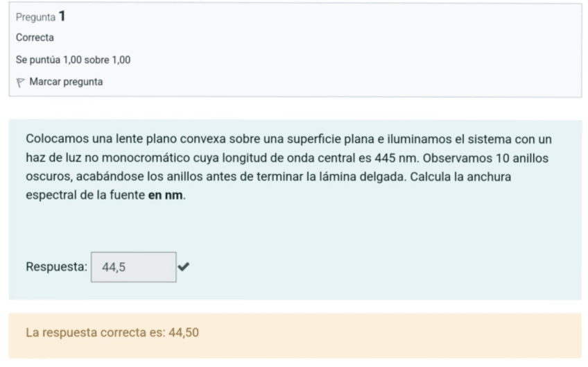Click the bold text en nm
Viewport: 588px width, 367px height.
click(x=166, y=196)
